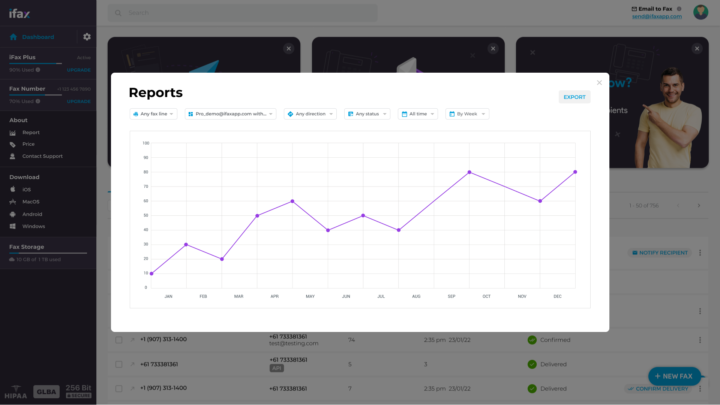Viewport: 720px width, 405px height.
Task: Click Upgrade next to iFax Plus usage
Action: [x=79, y=70]
